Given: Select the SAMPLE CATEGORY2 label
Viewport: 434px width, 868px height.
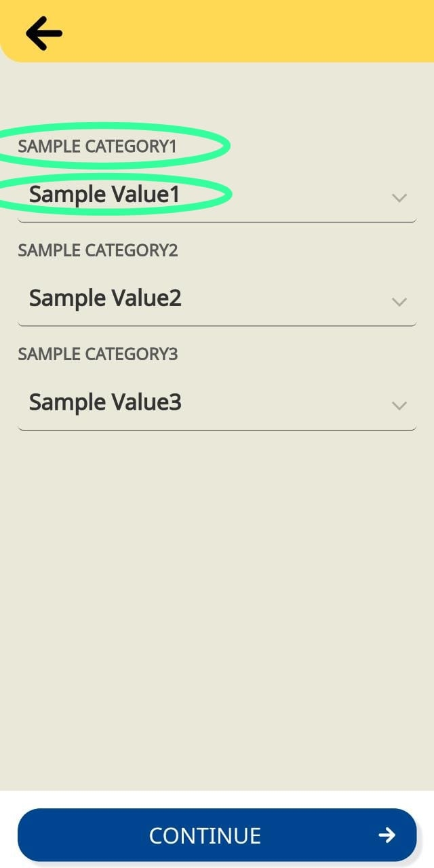Looking at the screenshot, I should (98, 250).
